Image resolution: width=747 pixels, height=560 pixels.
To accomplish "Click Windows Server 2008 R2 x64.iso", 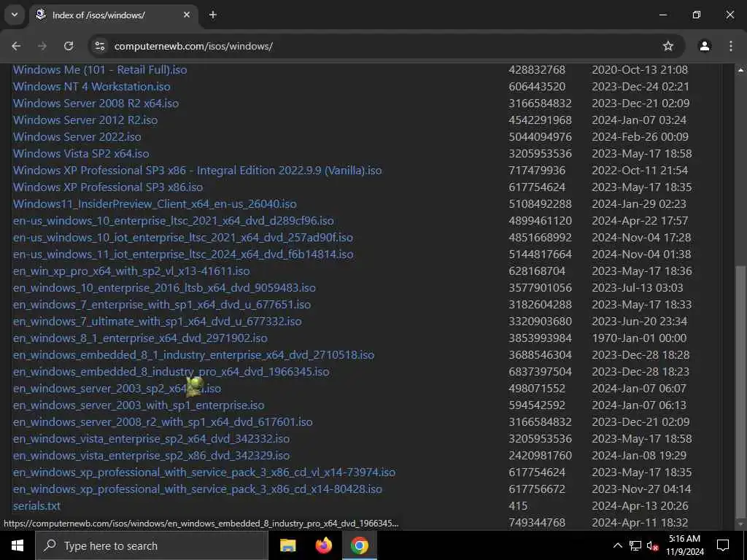I will coord(96,104).
